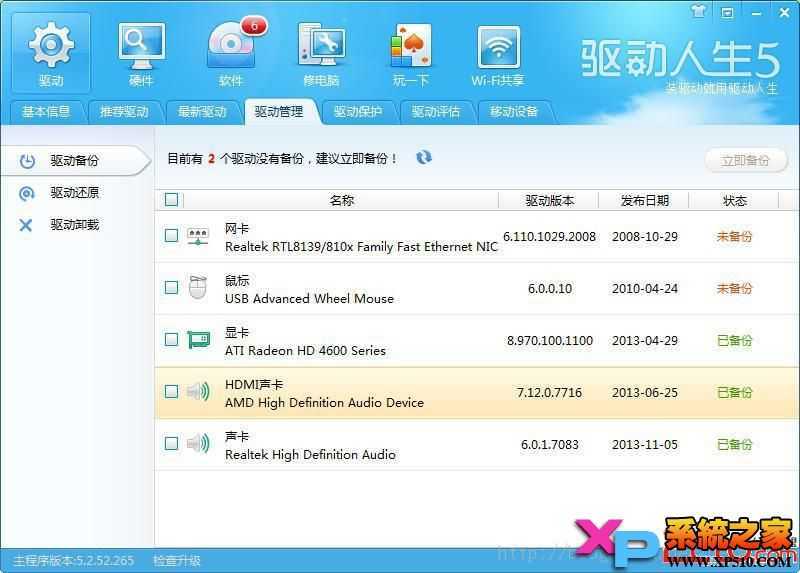Check the 声卡 Realtek High Definition Audio checkbox
This screenshot has height=573, width=800.
click(171, 443)
